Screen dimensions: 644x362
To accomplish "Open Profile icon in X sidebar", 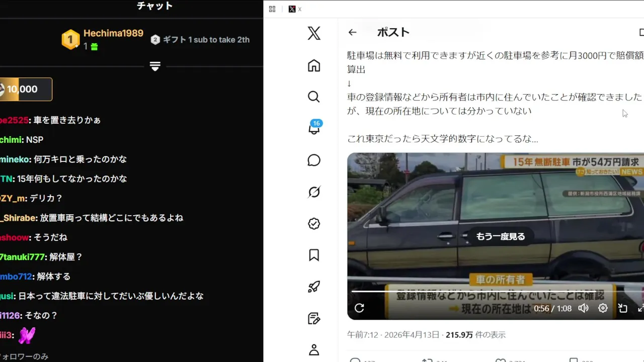I will (314, 350).
